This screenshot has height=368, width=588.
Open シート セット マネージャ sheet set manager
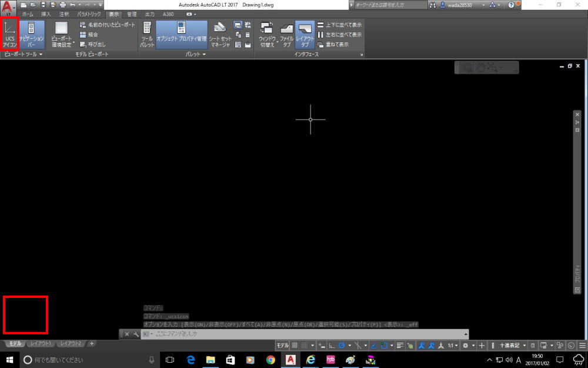(220, 34)
